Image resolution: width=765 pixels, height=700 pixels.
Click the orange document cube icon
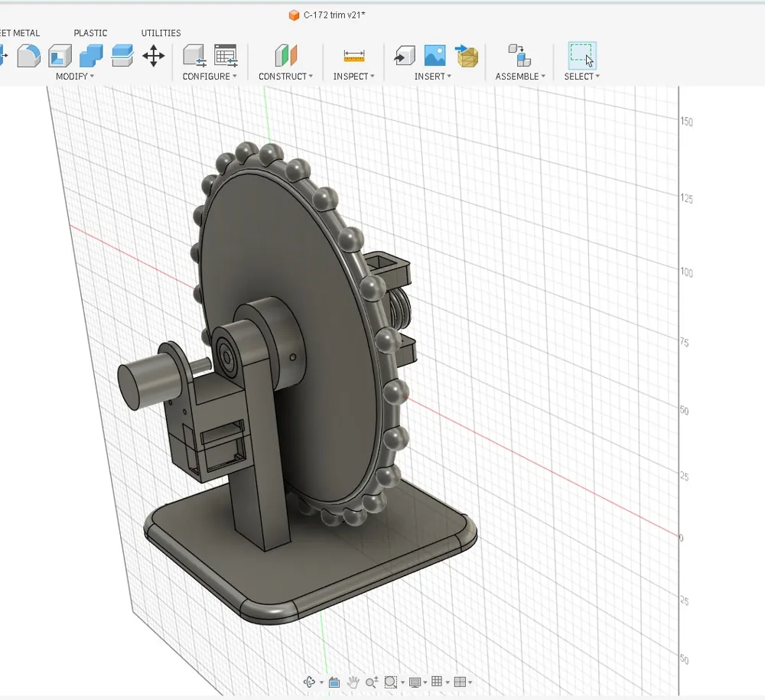tap(294, 15)
